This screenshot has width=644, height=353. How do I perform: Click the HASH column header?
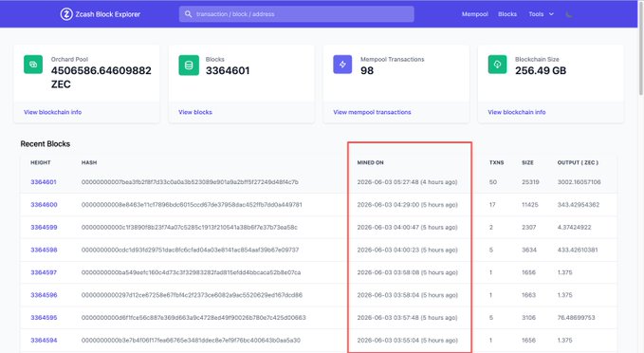(x=89, y=162)
